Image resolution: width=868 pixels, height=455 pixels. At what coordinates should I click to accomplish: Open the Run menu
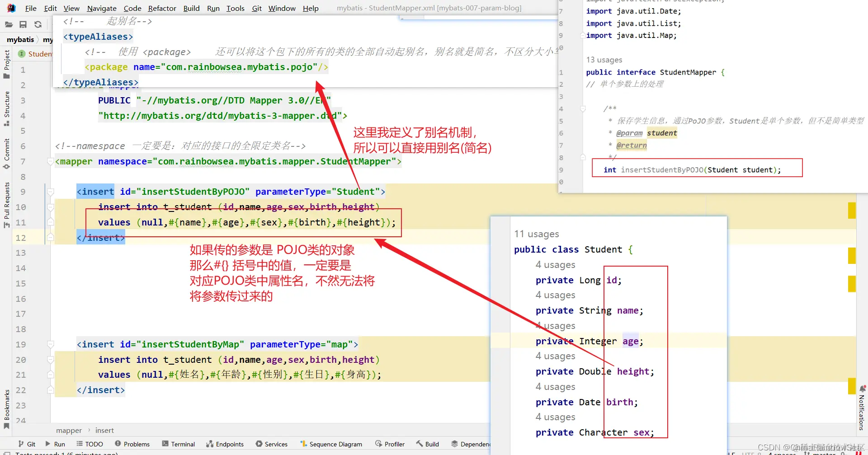click(x=213, y=8)
